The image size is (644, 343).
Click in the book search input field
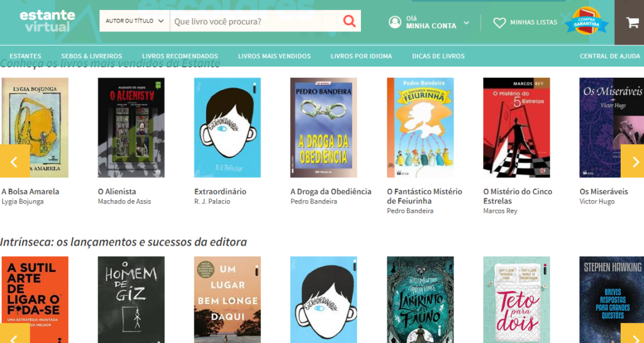[255, 21]
